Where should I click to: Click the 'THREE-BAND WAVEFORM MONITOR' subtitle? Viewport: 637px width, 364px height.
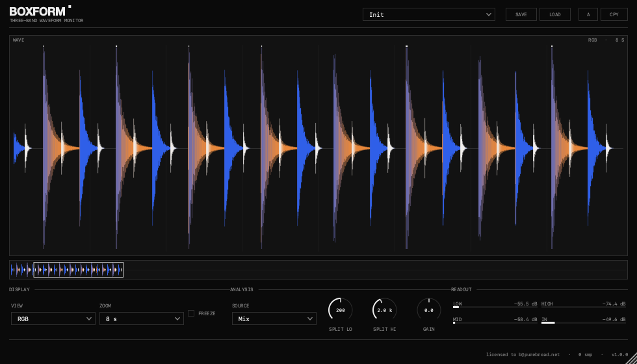(47, 20)
